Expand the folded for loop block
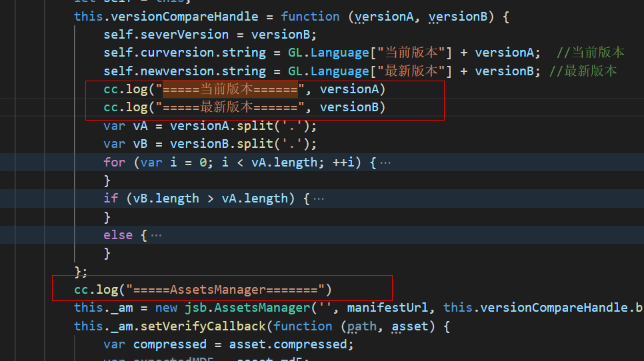The height and width of the screenshot is (361, 644). (x=385, y=163)
